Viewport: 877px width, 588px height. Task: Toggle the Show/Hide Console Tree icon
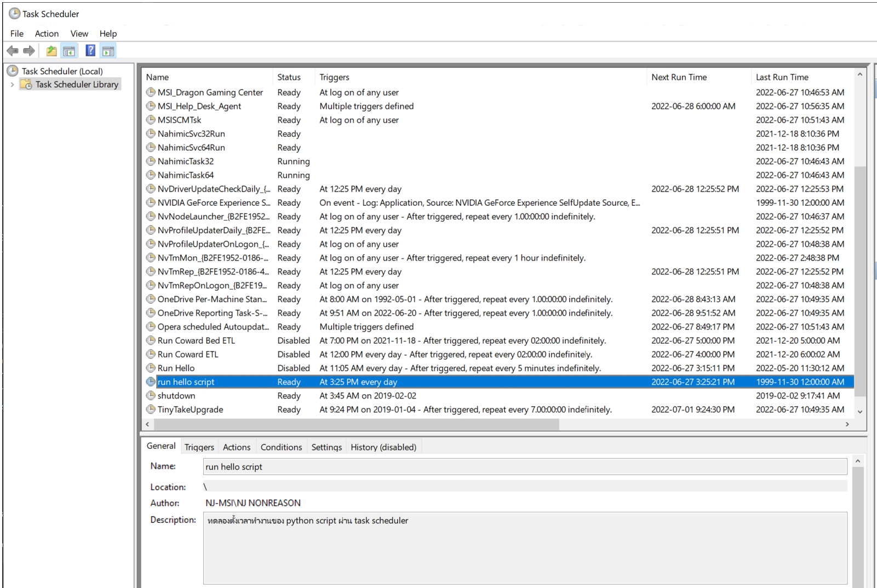69,51
